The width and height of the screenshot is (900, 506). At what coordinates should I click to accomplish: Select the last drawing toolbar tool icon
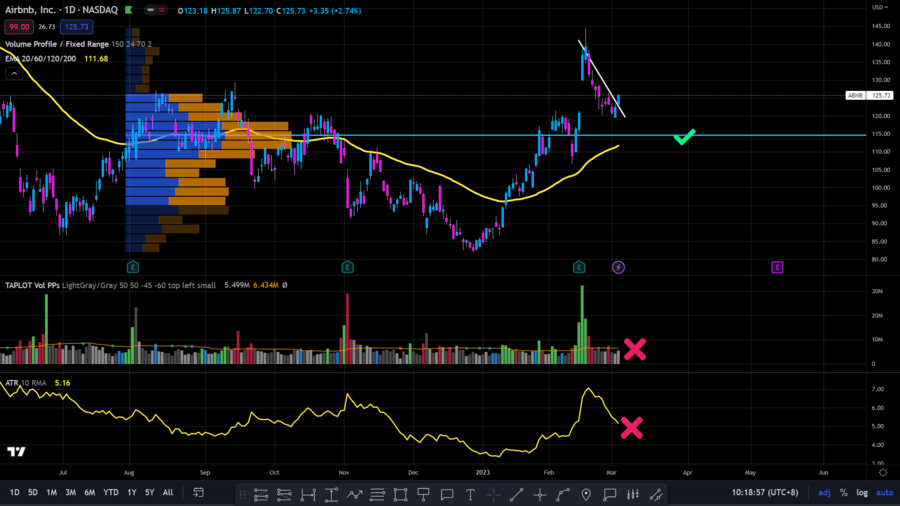pyautogui.click(x=656, y=495)
